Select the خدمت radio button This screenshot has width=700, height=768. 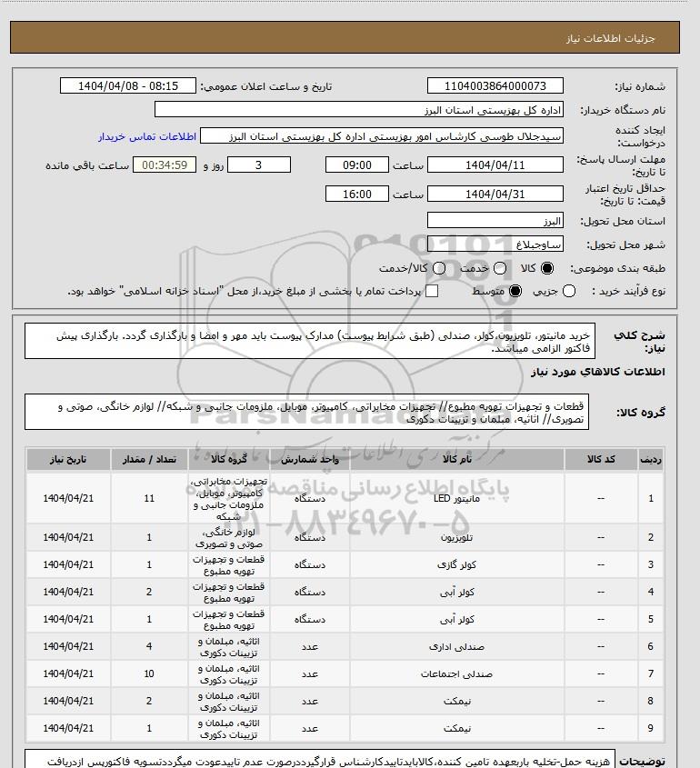500,268
